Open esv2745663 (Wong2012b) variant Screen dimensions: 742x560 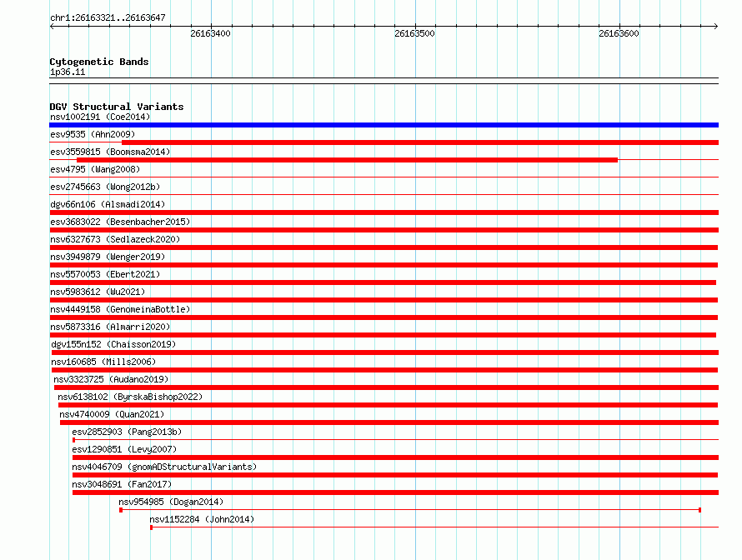click(x=105, y=187)
